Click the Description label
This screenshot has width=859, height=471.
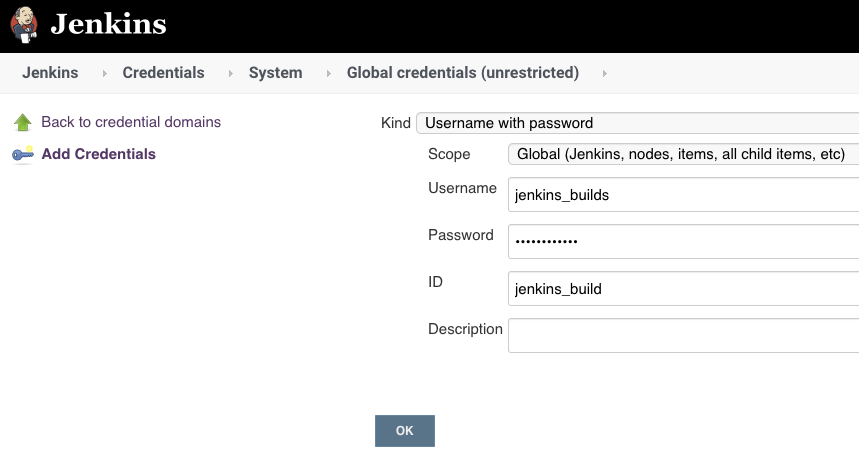(x=465, y=329)
